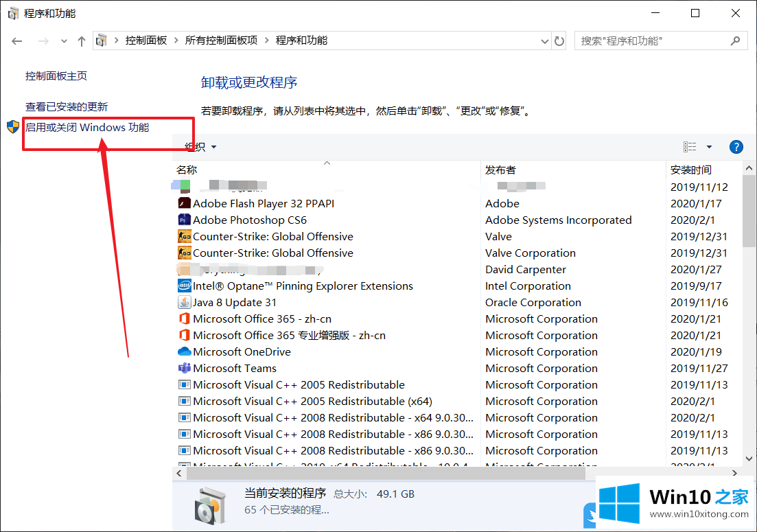The image size is (757, 532).
Task: Click Adobe Systems Incorporated publisher cell
Action: [x=558, y=220]
